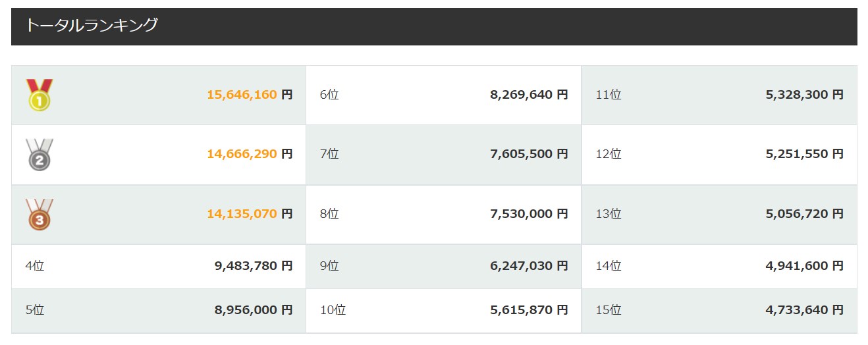The image size is (868, 345).
Task: Select the 4位 rank label
Action: pos(35,266)
